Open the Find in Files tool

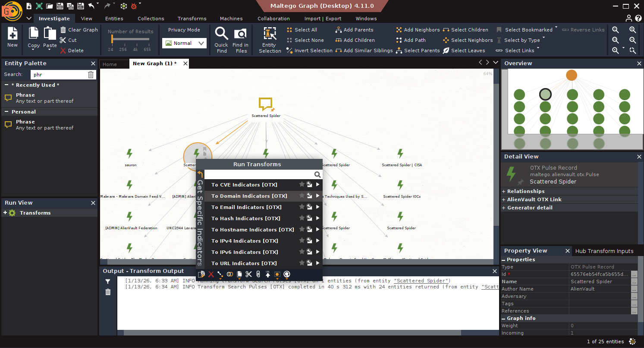tap(240, 34)
